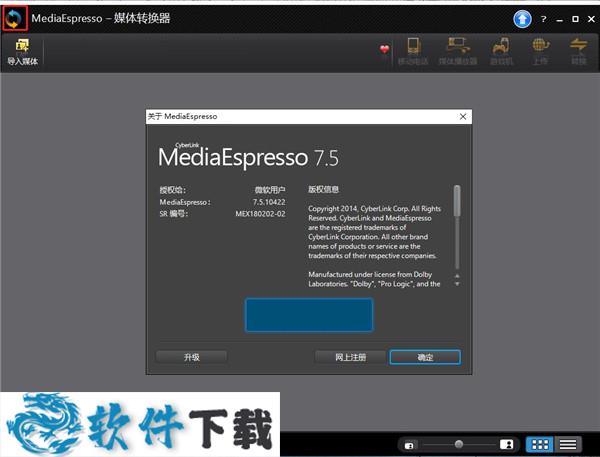
Task: Select the Media Player (媒体播放器) device icon
Action: pos(458,51)
